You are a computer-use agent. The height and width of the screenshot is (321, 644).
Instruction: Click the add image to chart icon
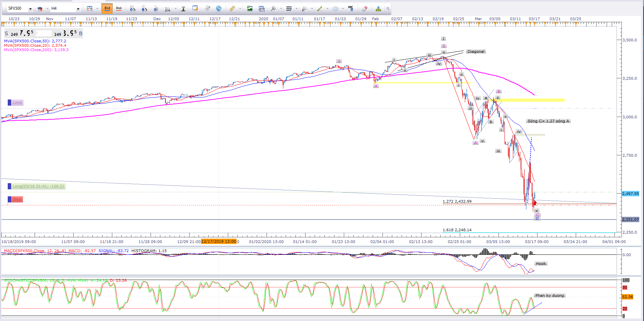click(x=249, y=9)
